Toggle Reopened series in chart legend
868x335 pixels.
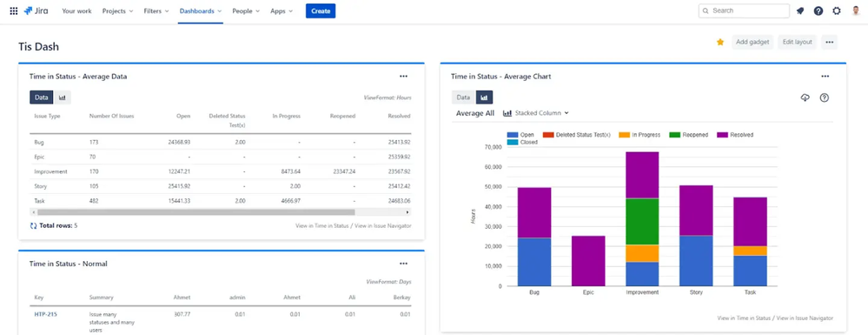(x=689, y=135)
